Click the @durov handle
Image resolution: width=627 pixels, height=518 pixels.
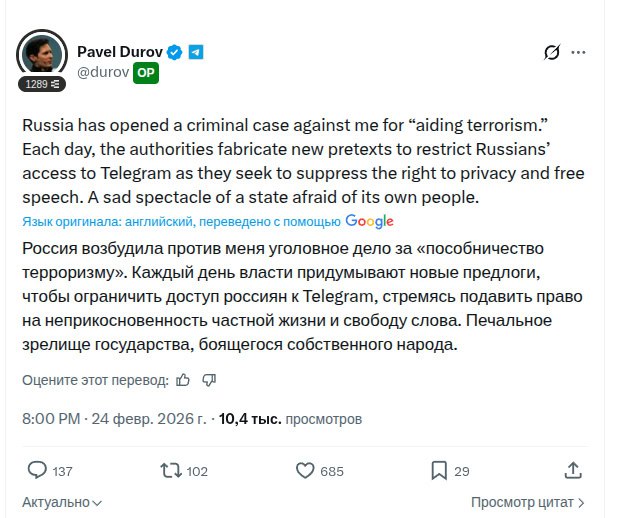point(103,73)
